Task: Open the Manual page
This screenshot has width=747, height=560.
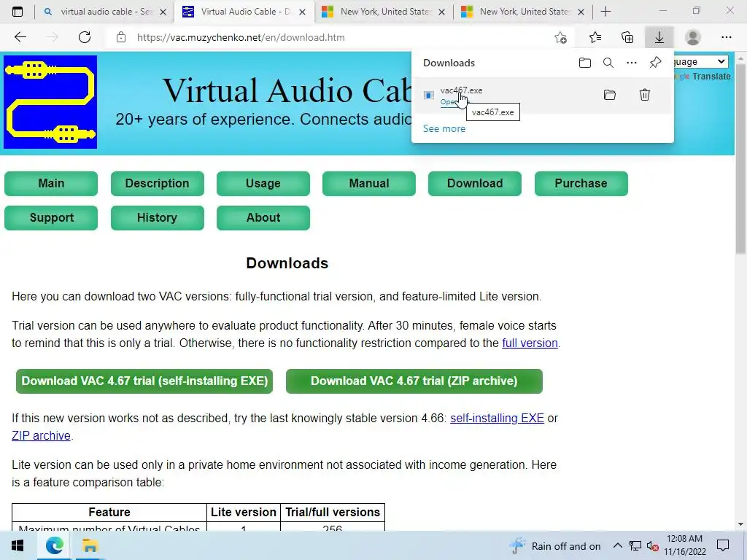Action: (368, 183)
